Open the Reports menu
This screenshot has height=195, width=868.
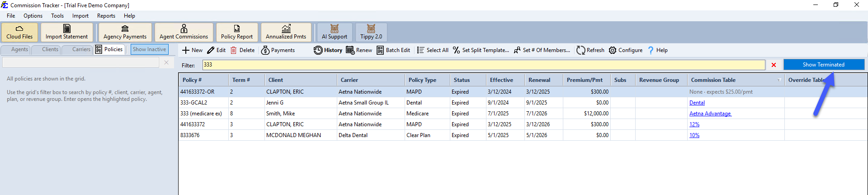click(x=106, y=16)
